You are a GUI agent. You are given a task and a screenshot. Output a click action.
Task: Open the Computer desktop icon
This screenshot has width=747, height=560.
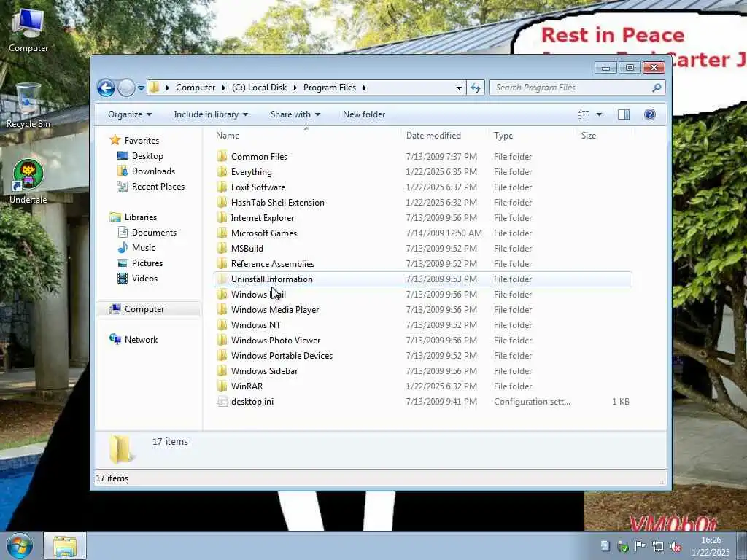pos(28,31)
